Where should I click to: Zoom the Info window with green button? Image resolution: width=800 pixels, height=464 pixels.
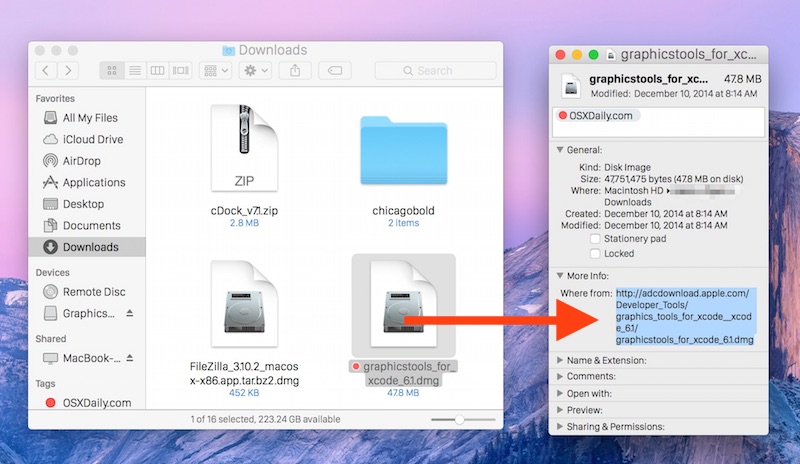593,55
